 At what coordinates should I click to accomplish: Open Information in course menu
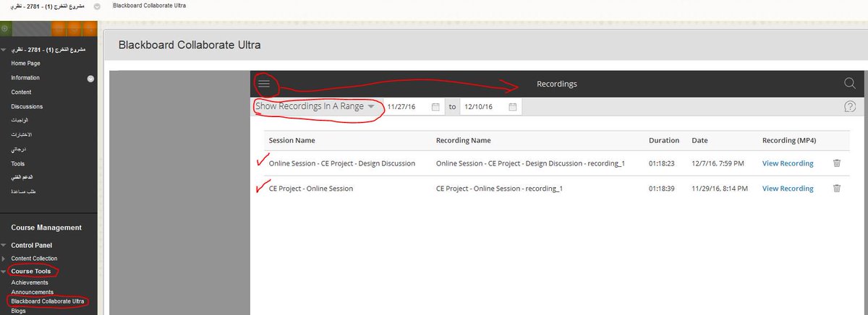(x=25, y=78)
